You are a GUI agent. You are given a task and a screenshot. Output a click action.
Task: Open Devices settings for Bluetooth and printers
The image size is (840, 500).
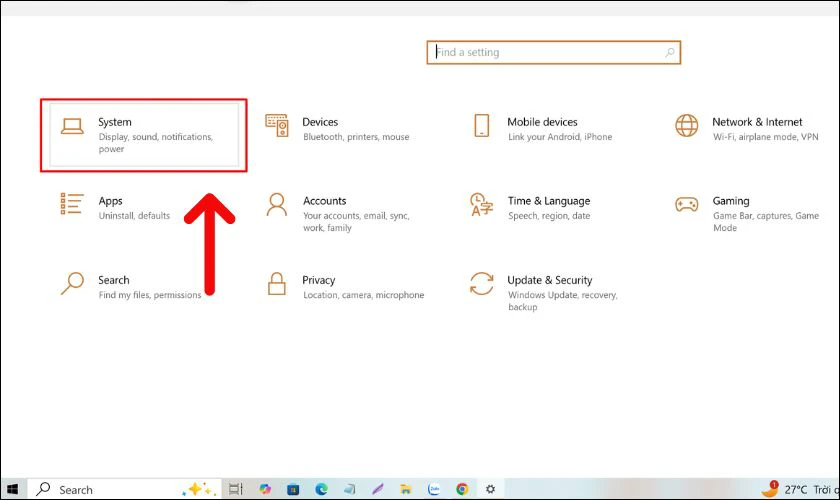pyautogui.click(x=338, y=129)
